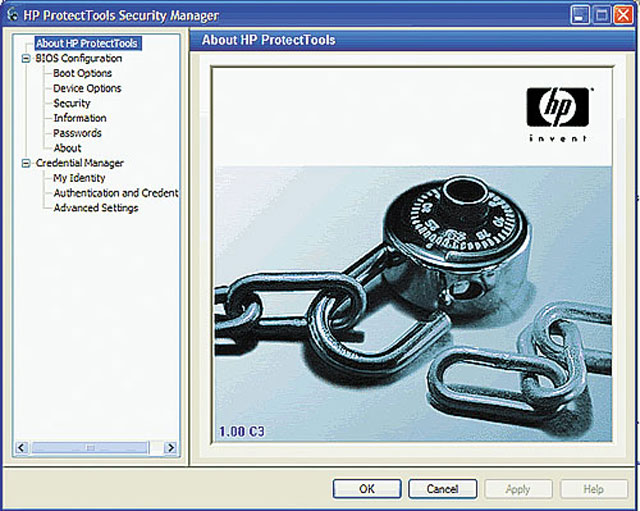The width and height of the screenshot is (640, 511).
Task: Select Security under BIOS Configuration
Action: tap(72, 103)
